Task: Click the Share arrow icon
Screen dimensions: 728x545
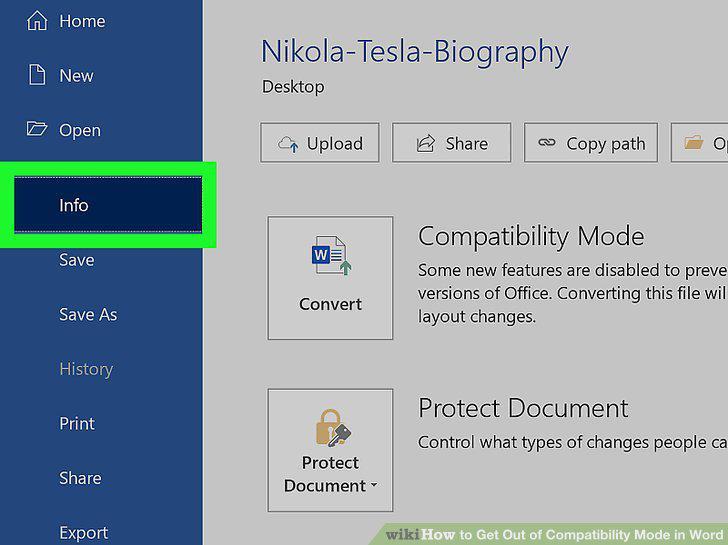Action: point(426,143)
